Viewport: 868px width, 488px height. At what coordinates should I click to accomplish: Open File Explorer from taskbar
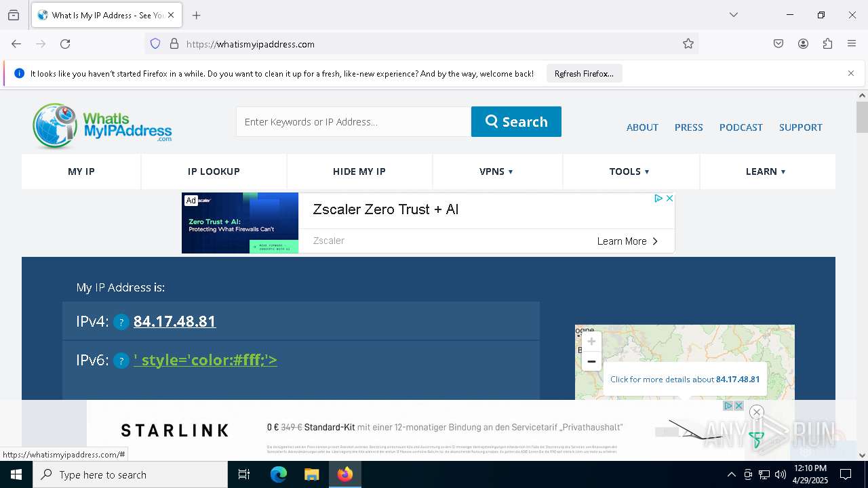(x=312, y=474)
